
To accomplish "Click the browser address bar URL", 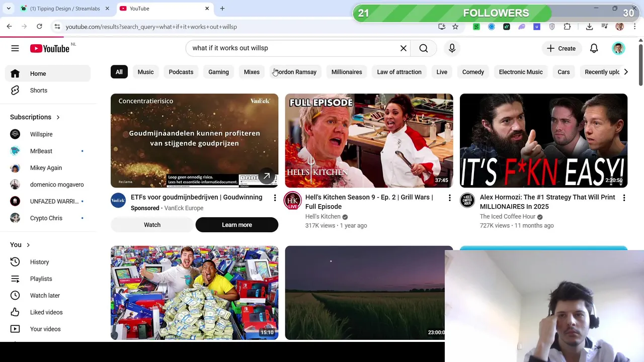I will click(x=151, y=27).
